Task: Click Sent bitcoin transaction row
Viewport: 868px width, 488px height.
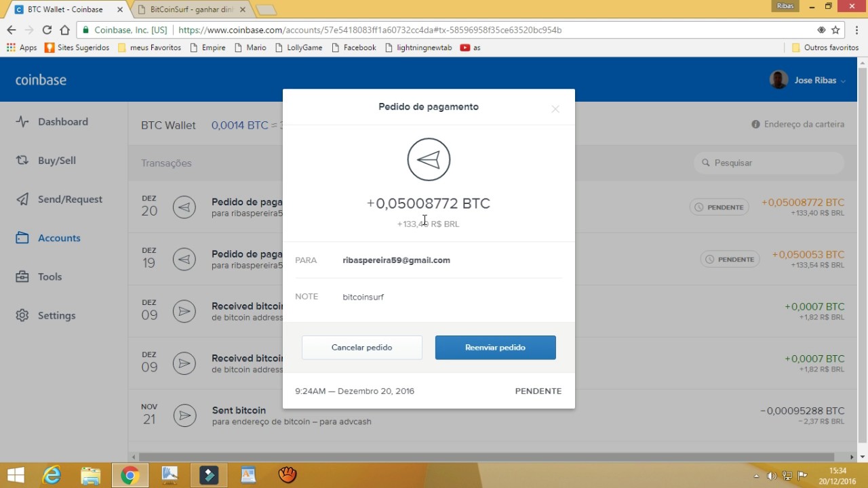Action: [x=492, y=415]
